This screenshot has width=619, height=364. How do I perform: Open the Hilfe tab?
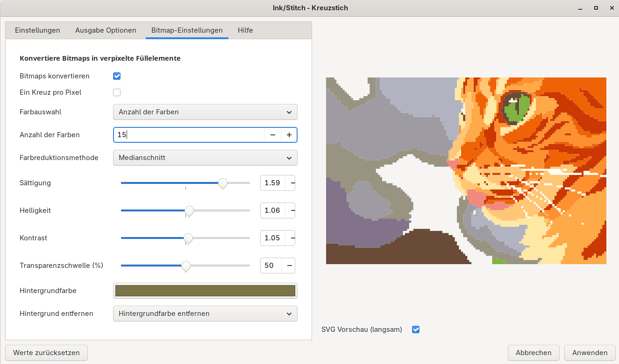pyautogui.click(x=245, y=30)
